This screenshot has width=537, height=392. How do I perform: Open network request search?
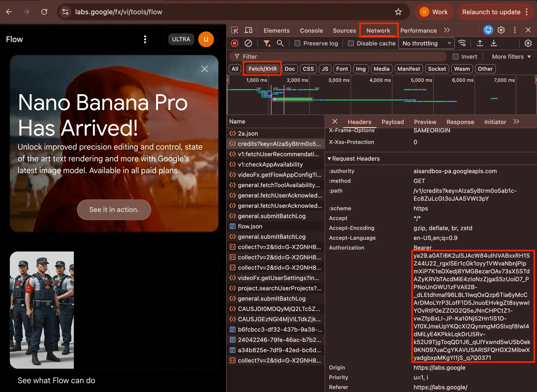[280, 43]
